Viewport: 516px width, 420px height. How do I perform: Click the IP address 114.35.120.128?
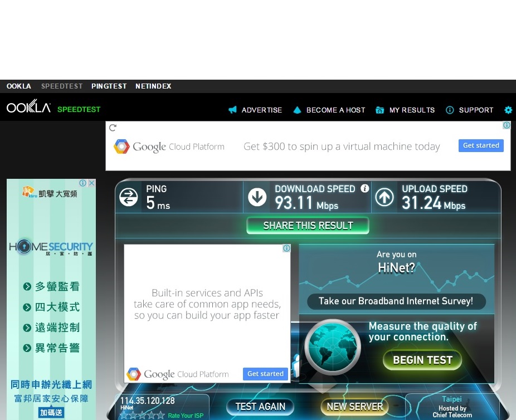click(148, 401)
